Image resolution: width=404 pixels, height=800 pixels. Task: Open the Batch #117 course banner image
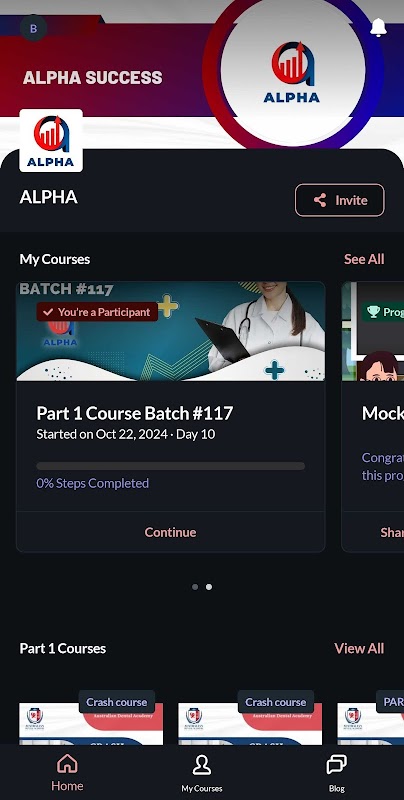(x=170, y=331)
